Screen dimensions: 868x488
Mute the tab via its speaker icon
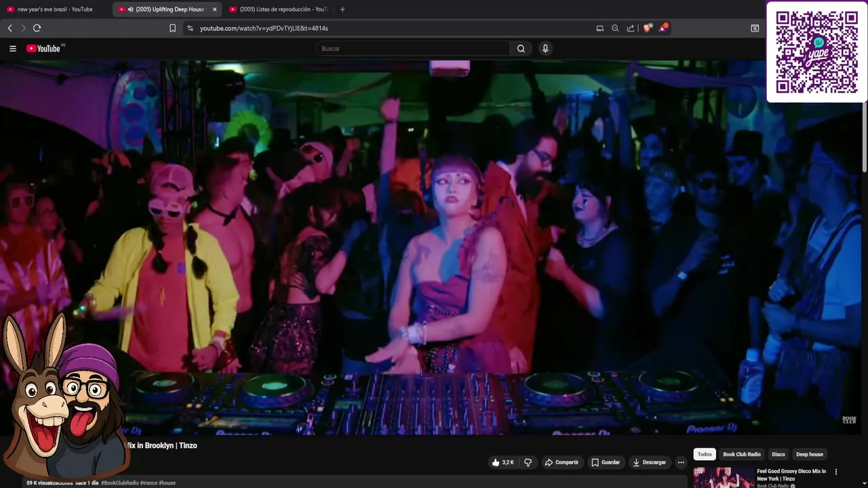point(130,9)
